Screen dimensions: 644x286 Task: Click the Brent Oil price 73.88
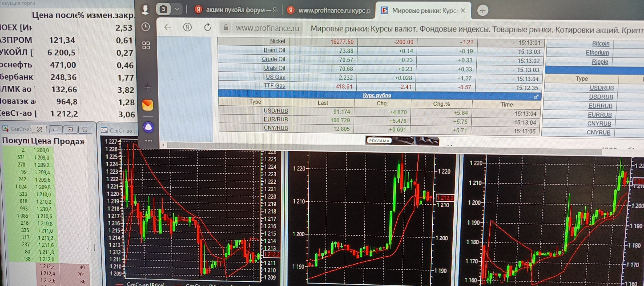tap(346, 51)
